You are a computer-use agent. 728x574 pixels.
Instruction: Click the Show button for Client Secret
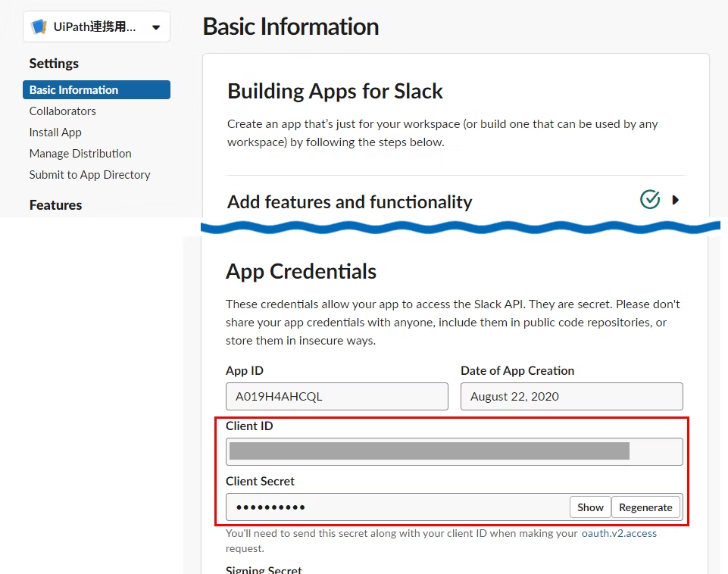pyautogui.click(x=590, y=507)
